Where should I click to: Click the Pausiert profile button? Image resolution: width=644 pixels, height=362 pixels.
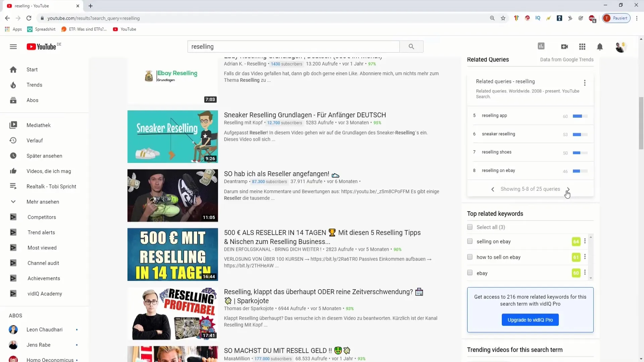coord(616,18)
